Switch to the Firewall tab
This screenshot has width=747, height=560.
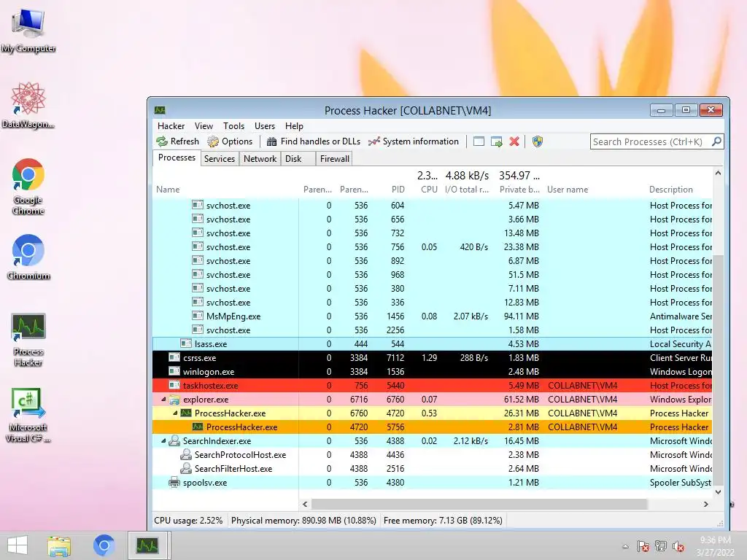point(334,159)
